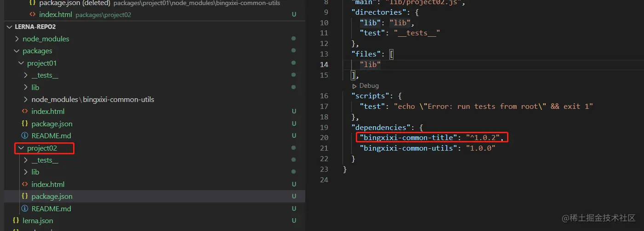
Task: Expand __tests__ chevron under project01
Action: [x=26, y=75]
